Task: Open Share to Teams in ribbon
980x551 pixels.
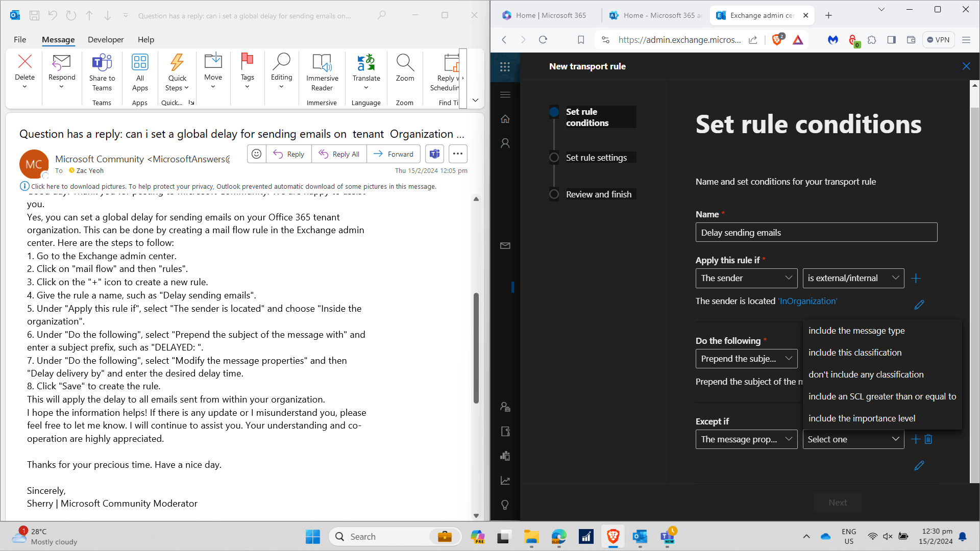Action: pos(102,72)
